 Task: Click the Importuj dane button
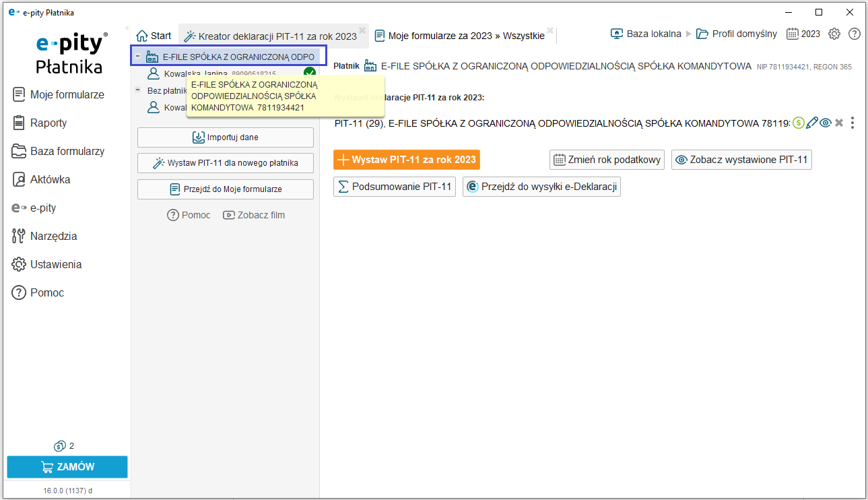pos(226,137)
